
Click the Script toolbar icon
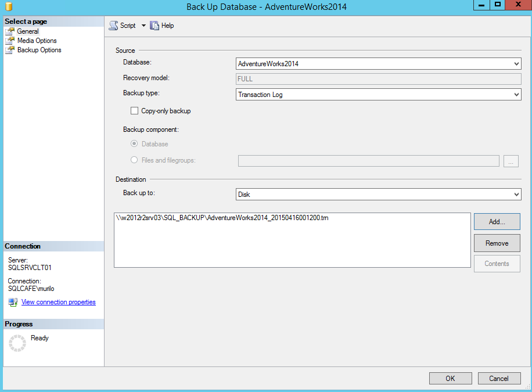pos(113,26)
